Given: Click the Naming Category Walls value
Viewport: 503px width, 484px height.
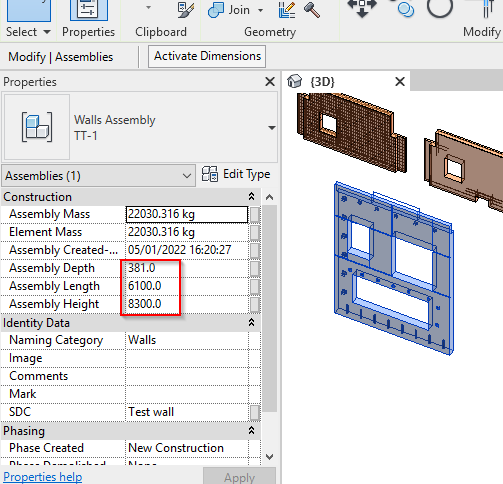Looking at the screenshot, I should (187, 340).
